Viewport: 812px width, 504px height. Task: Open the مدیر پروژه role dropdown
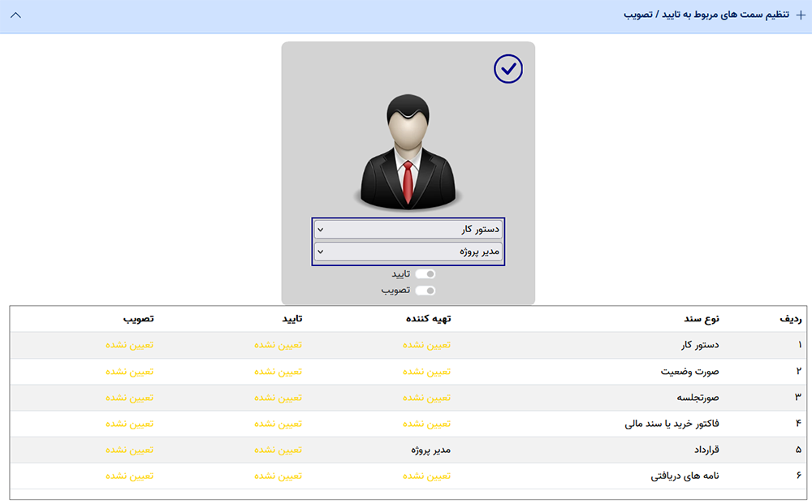coord(408,252)
